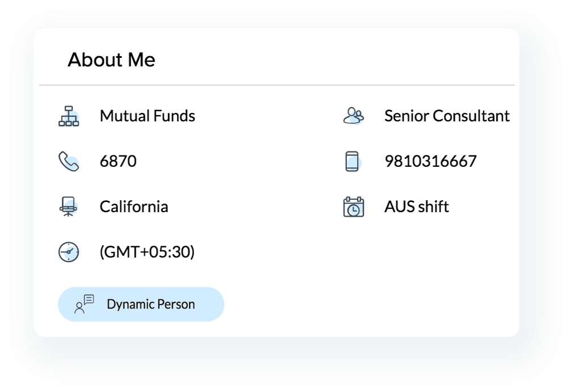
Task: Click the clock time zone icon
Action: coord(69,252)
